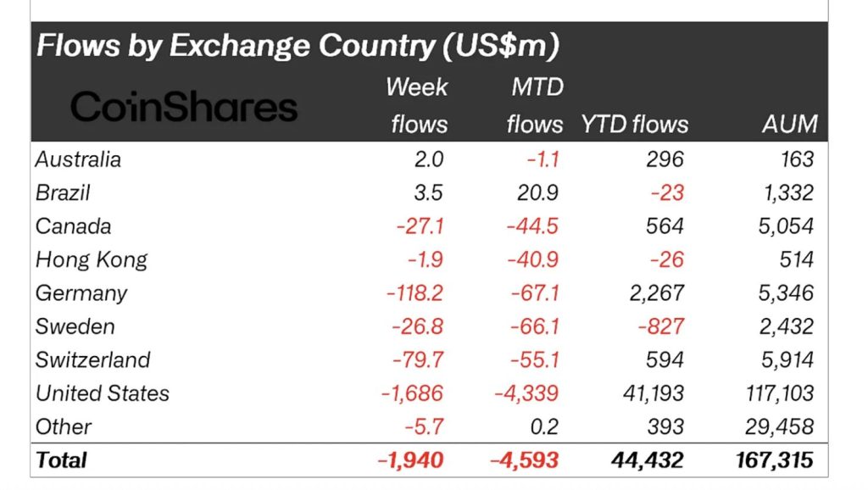Click the Hong Kong row label
Viewport: 868px width, 490px height.
point(92,259)
